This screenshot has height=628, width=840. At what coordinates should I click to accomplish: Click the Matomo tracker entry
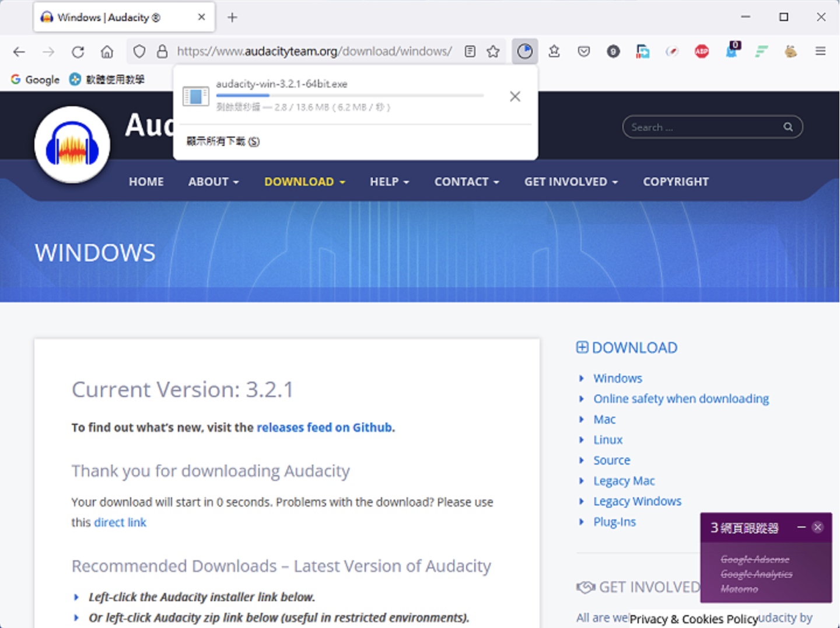click(739, 589)
